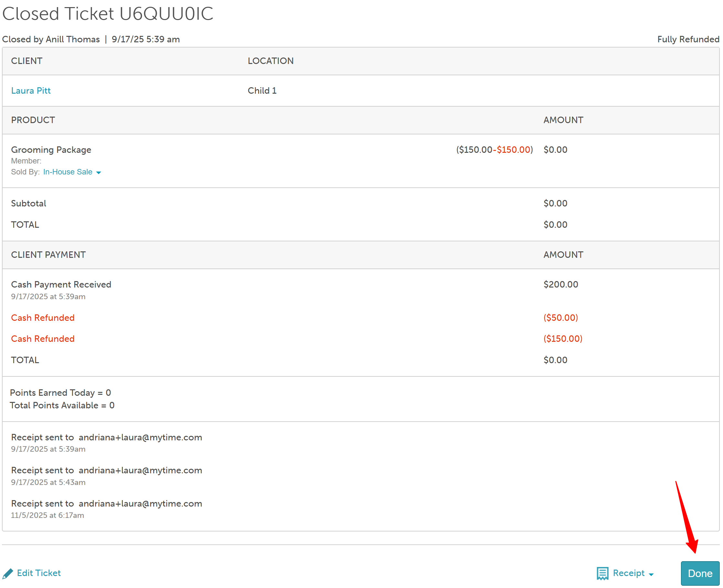Click the ($150.00) refunded amount
723x588 pixels.
click(x=563, y=339)
